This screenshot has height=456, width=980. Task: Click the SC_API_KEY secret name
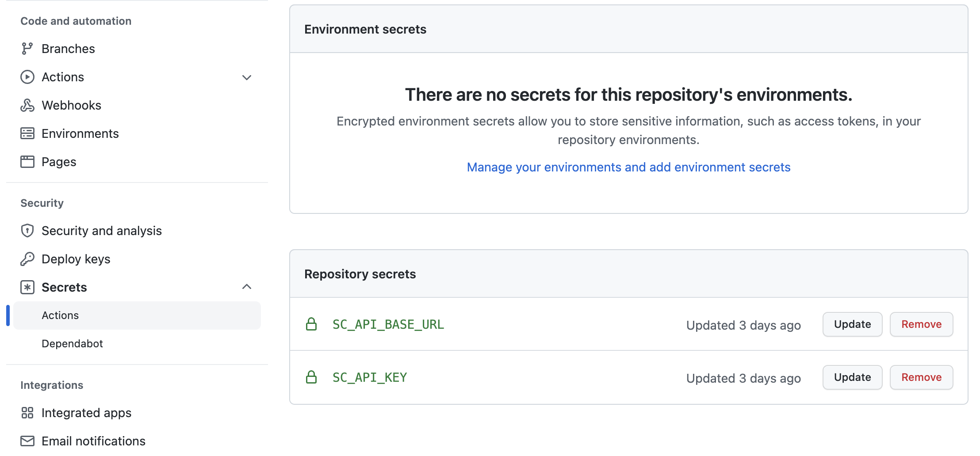370,377
